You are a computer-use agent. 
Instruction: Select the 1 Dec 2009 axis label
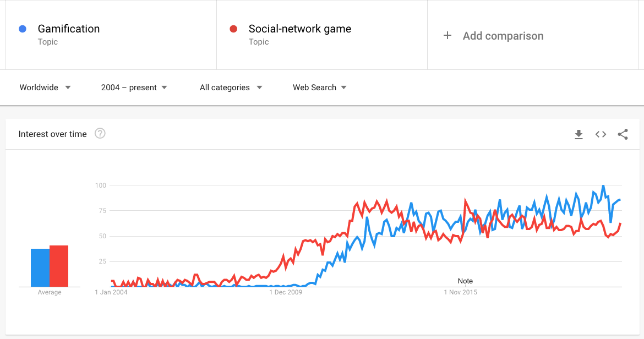(286, 292)
